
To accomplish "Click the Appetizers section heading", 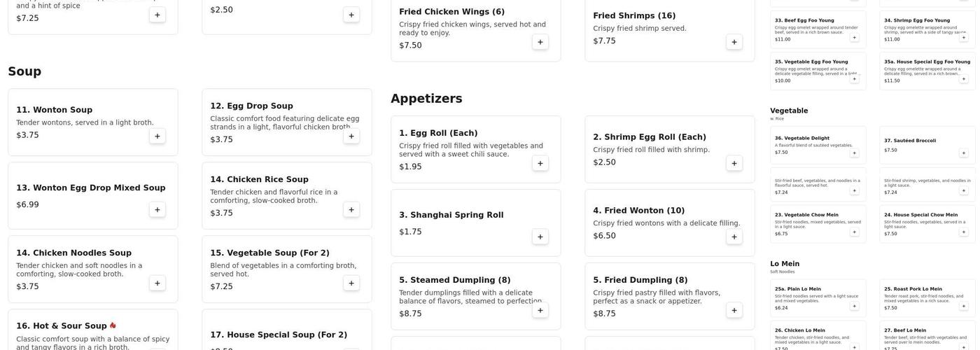I will pos(426,99).
